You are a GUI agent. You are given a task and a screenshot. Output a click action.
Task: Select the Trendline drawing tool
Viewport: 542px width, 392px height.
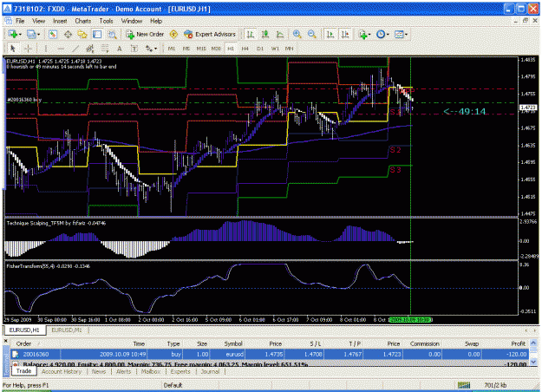click(x=75, y=49)
